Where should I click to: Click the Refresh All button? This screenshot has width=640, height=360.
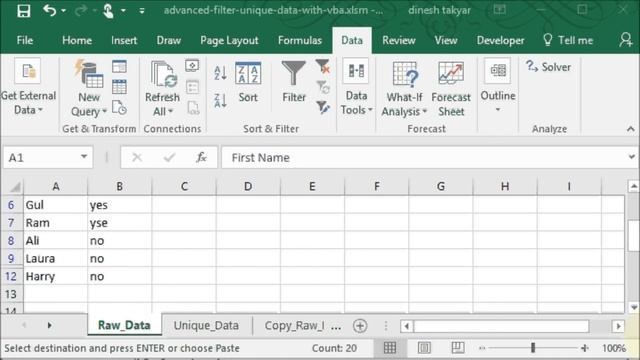[x=162, y=89]
